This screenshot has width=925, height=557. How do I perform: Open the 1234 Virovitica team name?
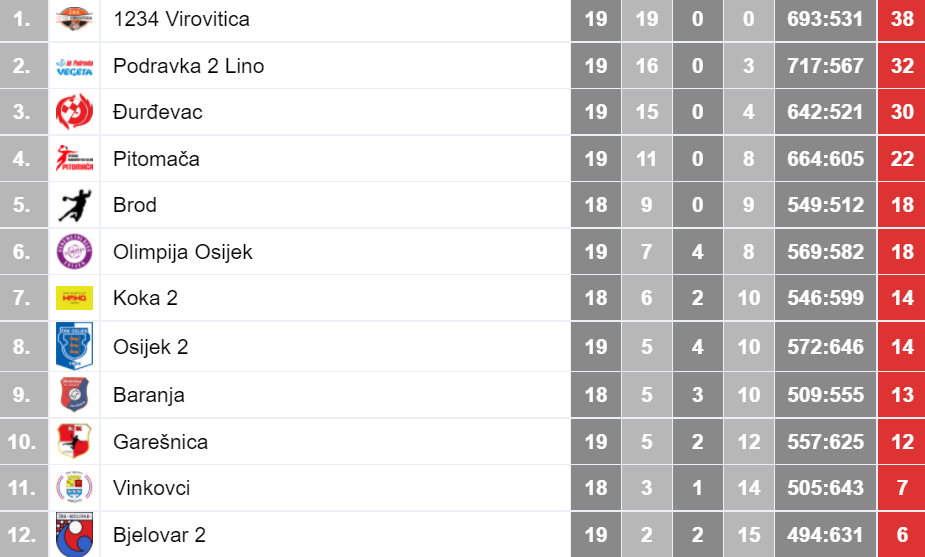(181, 19)
